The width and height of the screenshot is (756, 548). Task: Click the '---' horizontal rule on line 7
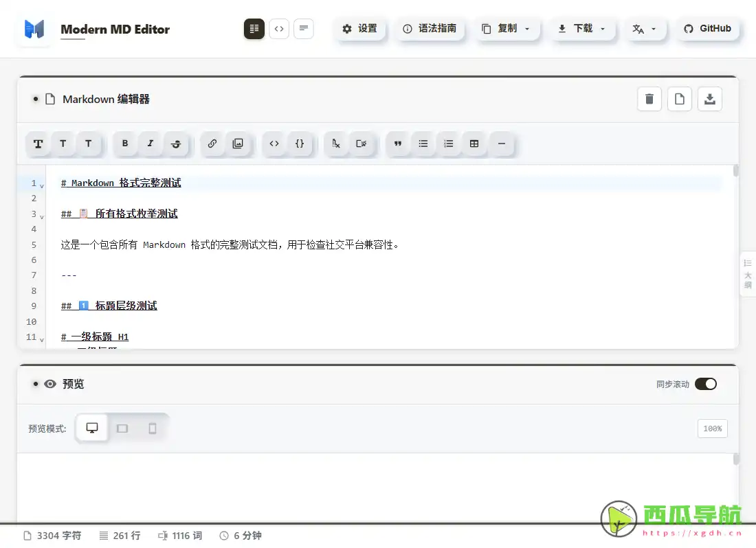(69, 275)
